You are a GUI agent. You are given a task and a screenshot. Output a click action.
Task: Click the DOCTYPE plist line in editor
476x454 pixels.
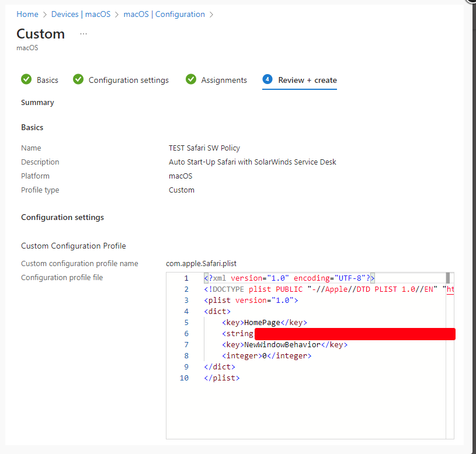tap(329, 289)
